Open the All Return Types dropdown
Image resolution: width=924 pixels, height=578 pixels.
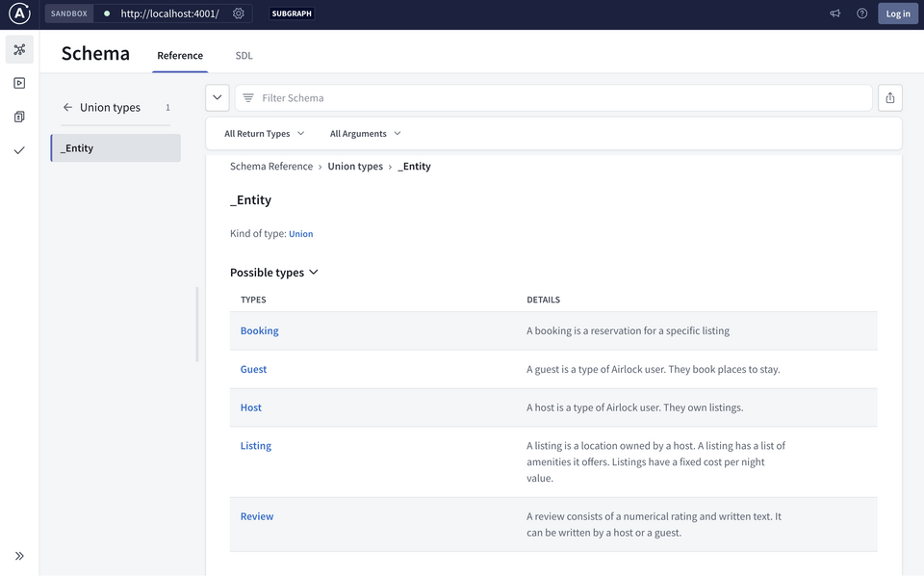263,133
